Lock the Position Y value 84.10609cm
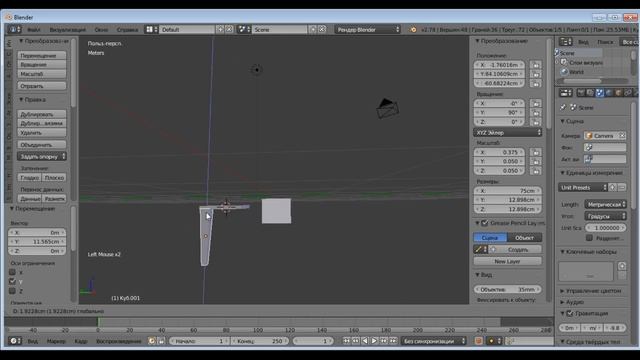640x360 pixels. pyautogui.click(x=536, y=74)
